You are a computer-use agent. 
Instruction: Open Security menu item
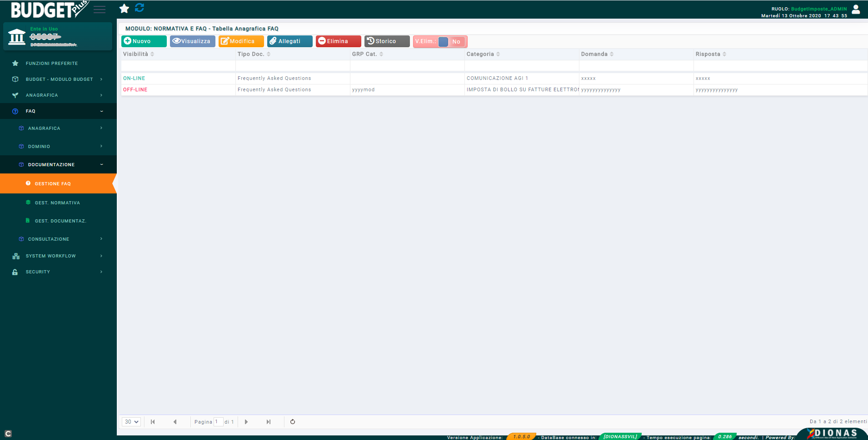(58, 272)
